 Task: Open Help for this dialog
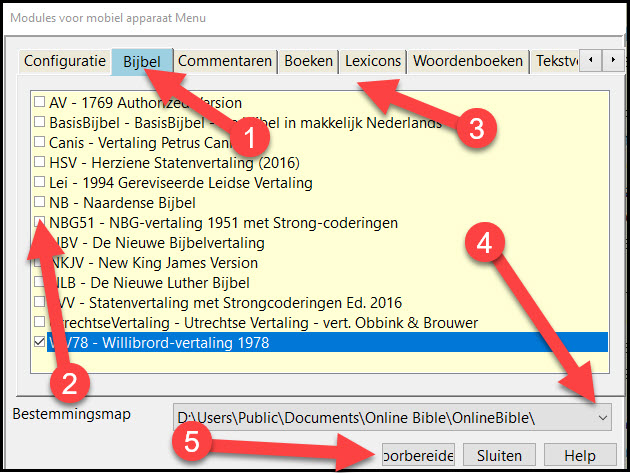pos(580,455)
